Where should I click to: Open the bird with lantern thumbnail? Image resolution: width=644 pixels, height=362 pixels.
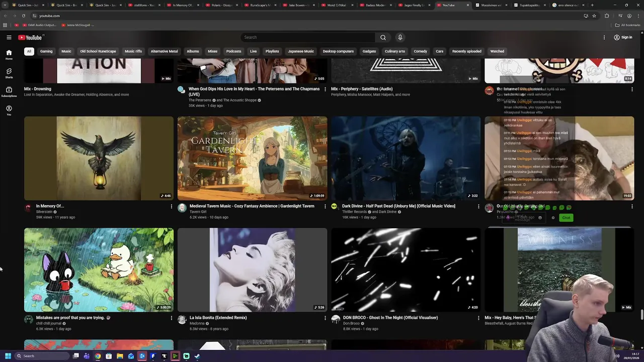click(99, 158)
